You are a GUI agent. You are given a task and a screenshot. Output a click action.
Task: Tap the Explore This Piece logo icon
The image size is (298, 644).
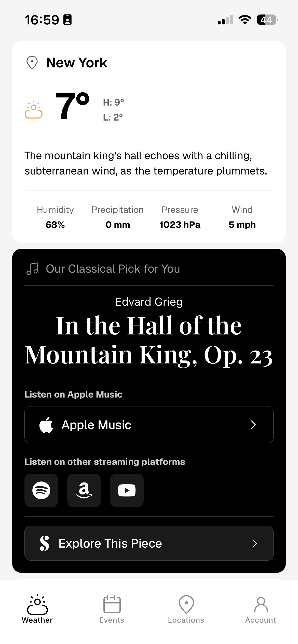coord(45,543)
